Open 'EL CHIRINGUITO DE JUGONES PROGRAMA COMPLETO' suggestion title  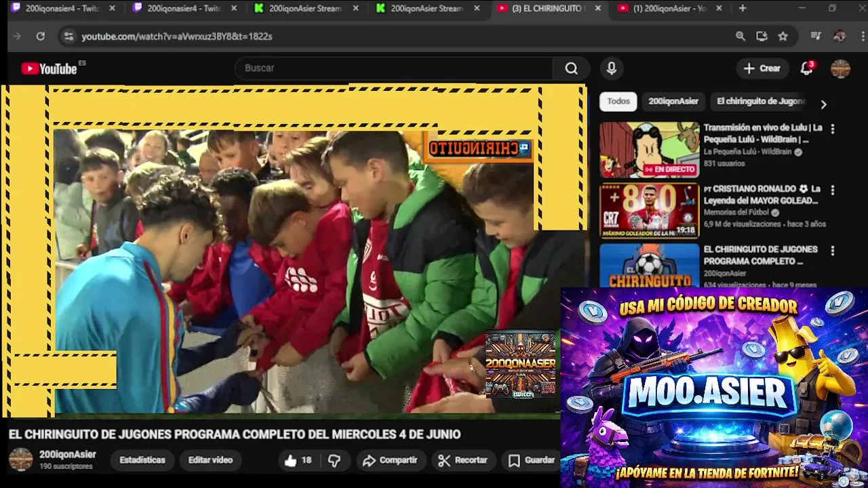point(761,256)
